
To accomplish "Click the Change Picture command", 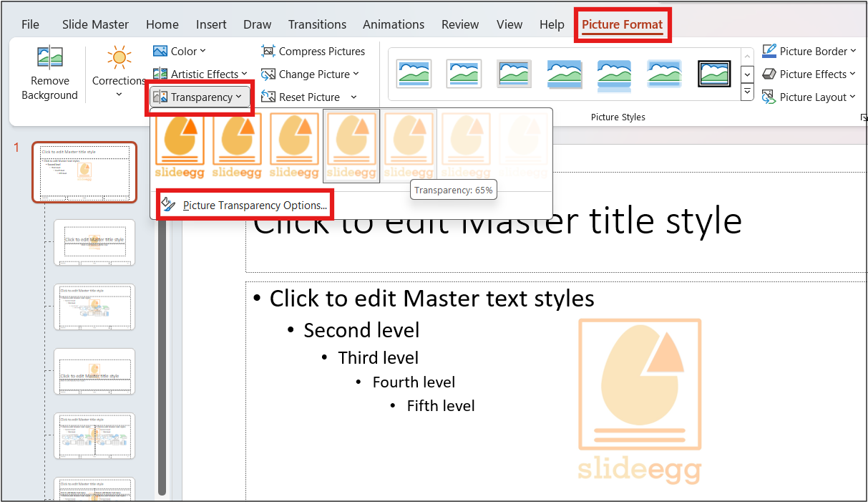I will click(310, 74).
